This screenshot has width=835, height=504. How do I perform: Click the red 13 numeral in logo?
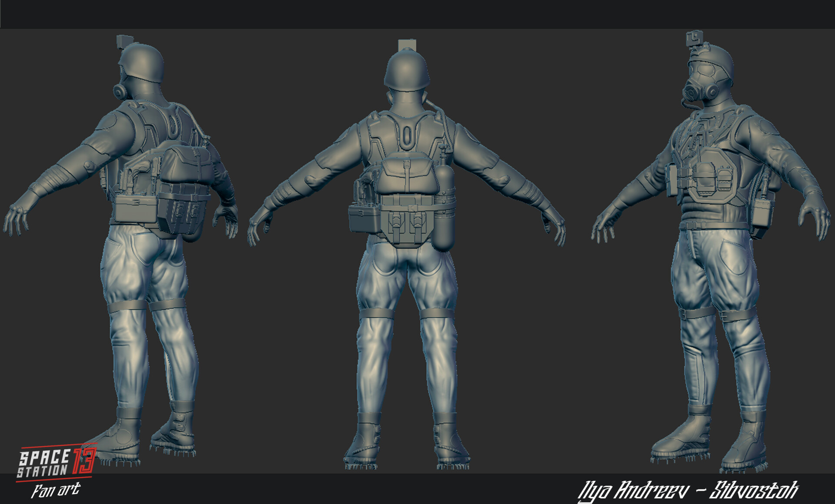(84, 460)
